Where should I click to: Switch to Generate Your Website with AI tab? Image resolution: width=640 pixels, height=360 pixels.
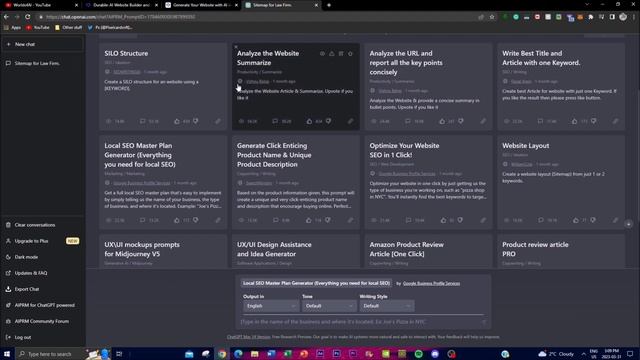pos(202,5)
